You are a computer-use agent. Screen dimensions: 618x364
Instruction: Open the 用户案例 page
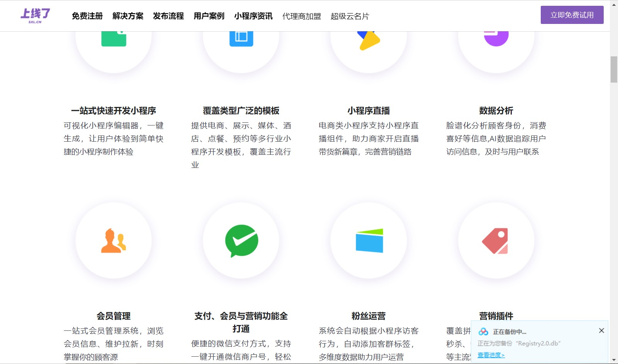pyautogui.click(x=209, y=16)
